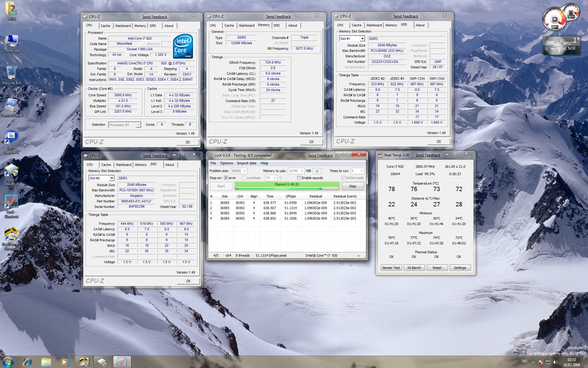
Task: Switch to Mainboard tab in CPU window
Action: pos(123,26)
